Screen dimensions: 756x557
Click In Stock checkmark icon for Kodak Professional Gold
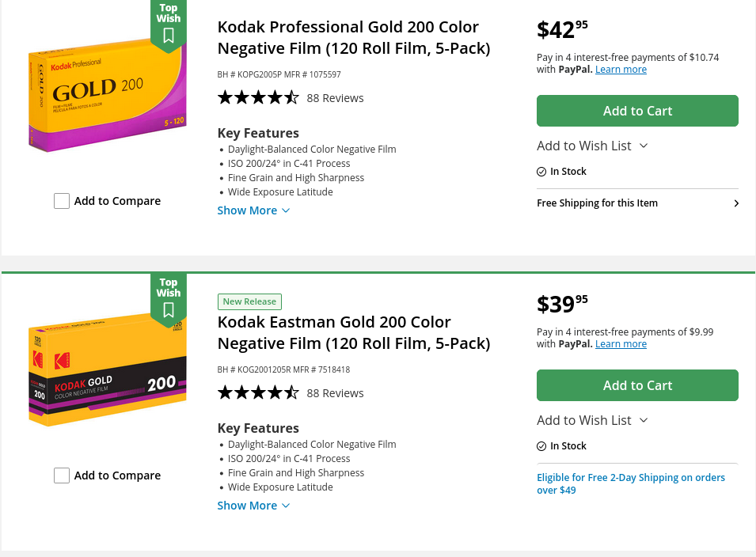coord(541,172)
